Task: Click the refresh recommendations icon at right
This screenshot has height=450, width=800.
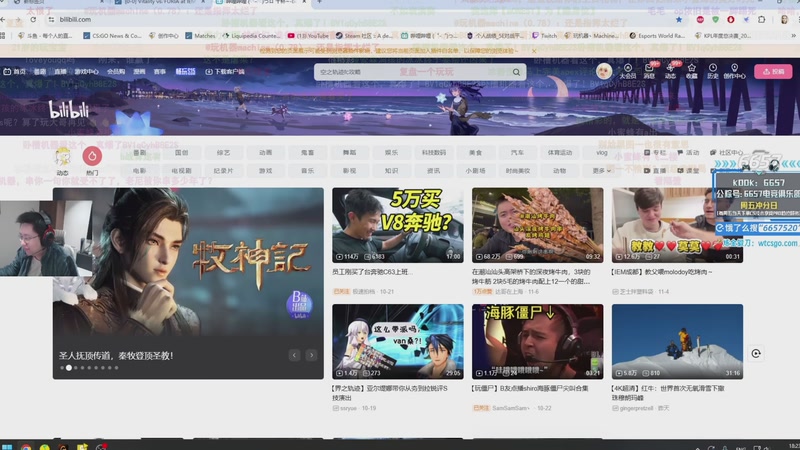Action: pyautogui.click(x=756, y=354)
